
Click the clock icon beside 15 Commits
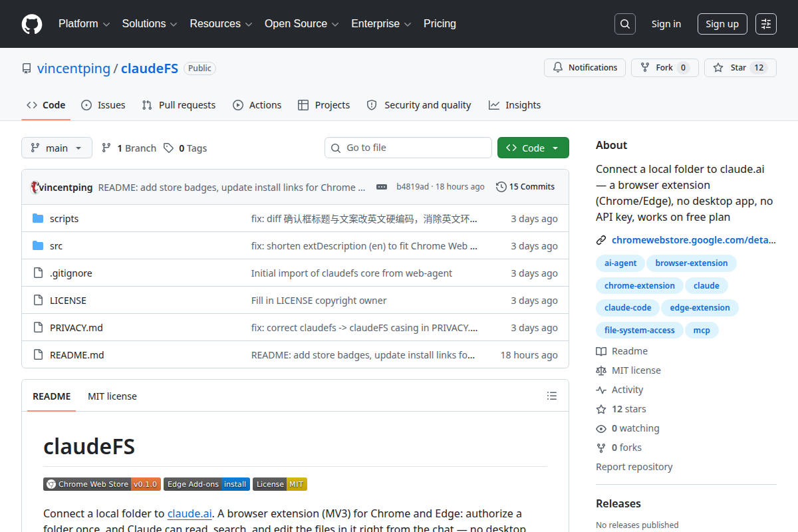click(x=501, y=187)
